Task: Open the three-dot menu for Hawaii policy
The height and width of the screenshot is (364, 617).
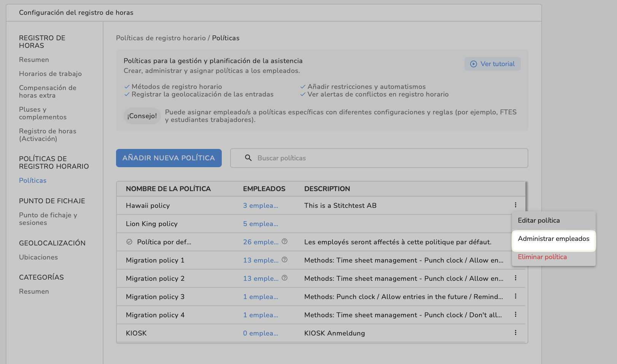Action: coord(515,205)
